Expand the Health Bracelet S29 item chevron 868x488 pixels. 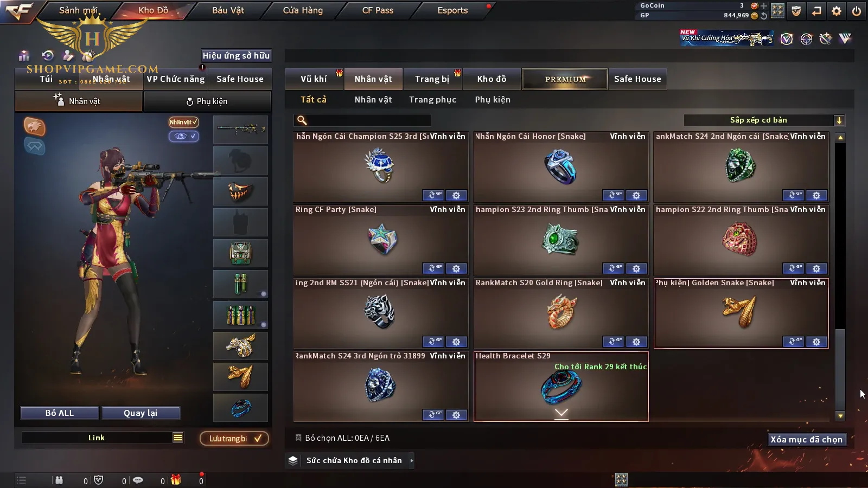(561, 413)
